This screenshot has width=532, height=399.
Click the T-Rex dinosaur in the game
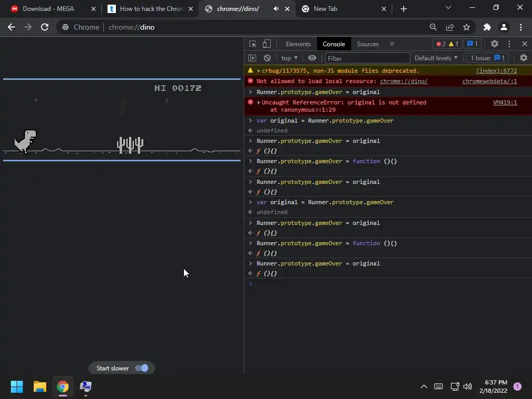pyautogui.click(x=25, y=141)
